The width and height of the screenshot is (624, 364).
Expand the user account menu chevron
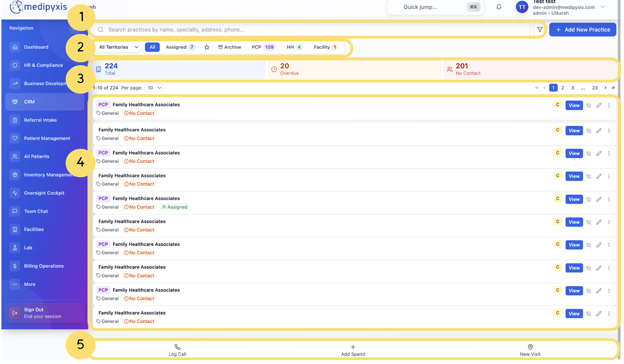[602, 7]
